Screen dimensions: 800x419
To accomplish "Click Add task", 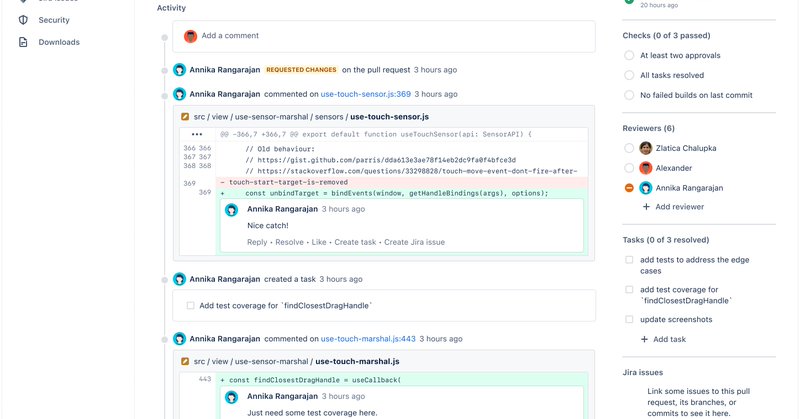I will [669, 339].
